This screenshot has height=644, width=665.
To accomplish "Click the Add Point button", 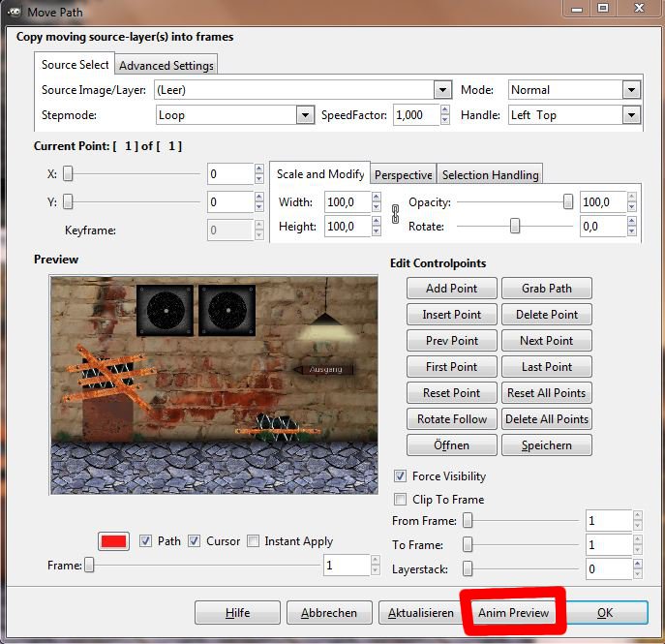I will [x=452, y=289].
